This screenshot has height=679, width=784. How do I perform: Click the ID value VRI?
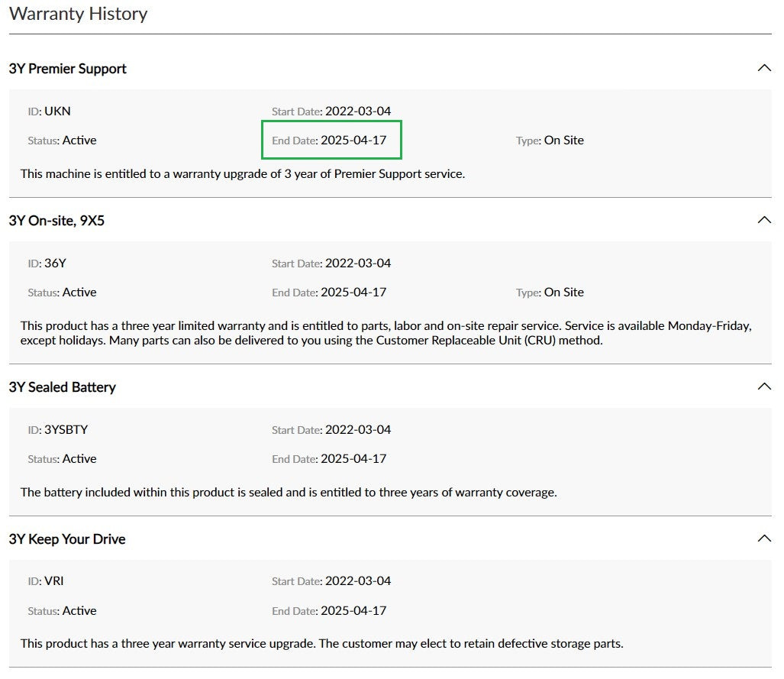click(54, 581)
